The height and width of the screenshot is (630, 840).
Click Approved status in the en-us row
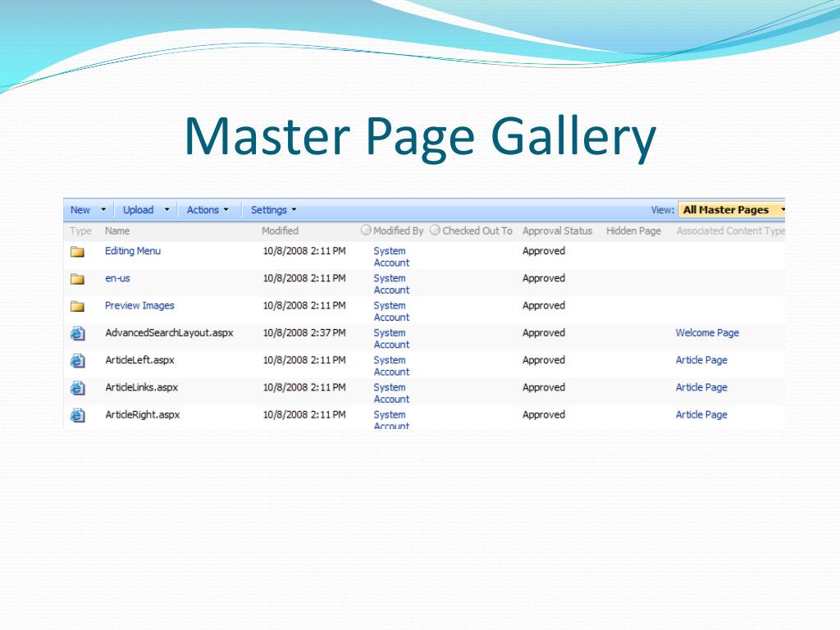544,278
